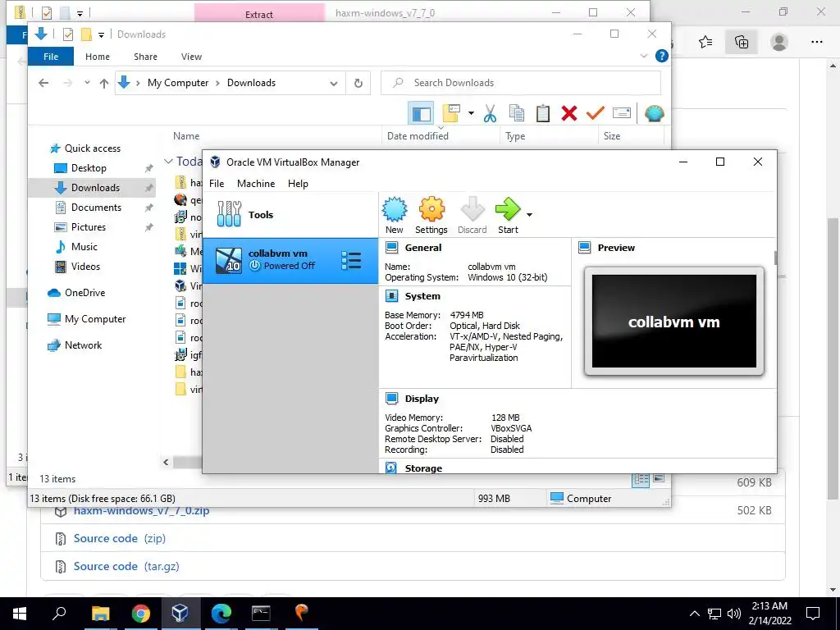Open Explorer help question mark
840x630 pixels.
[x=662, y=56]
